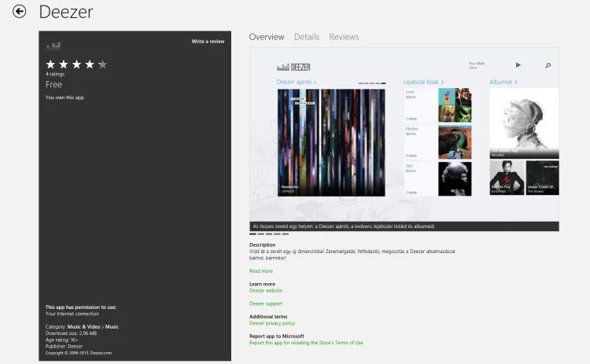
Task: Click the Copyright Deezer.com line
Action: tap(78, 353)
